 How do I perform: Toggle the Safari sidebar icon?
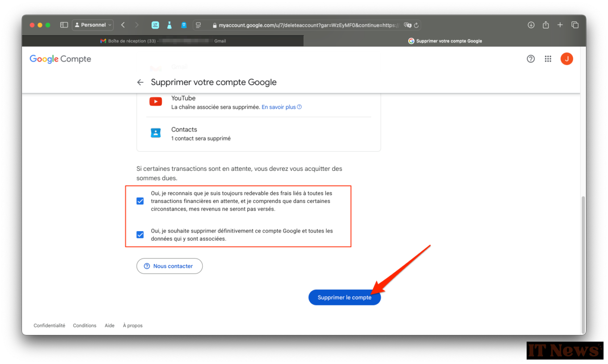[x=64, y=25]
